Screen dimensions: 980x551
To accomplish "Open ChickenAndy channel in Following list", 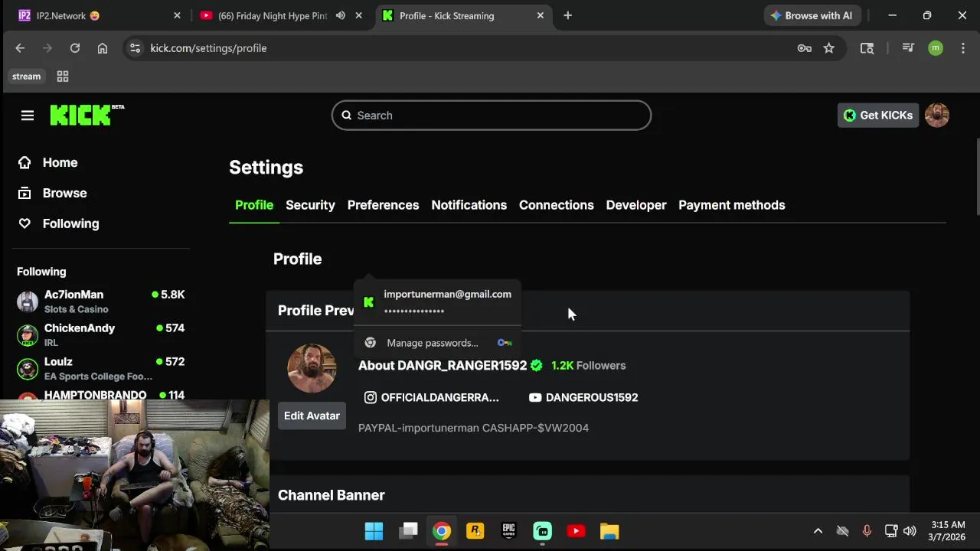I will point(100,335).
